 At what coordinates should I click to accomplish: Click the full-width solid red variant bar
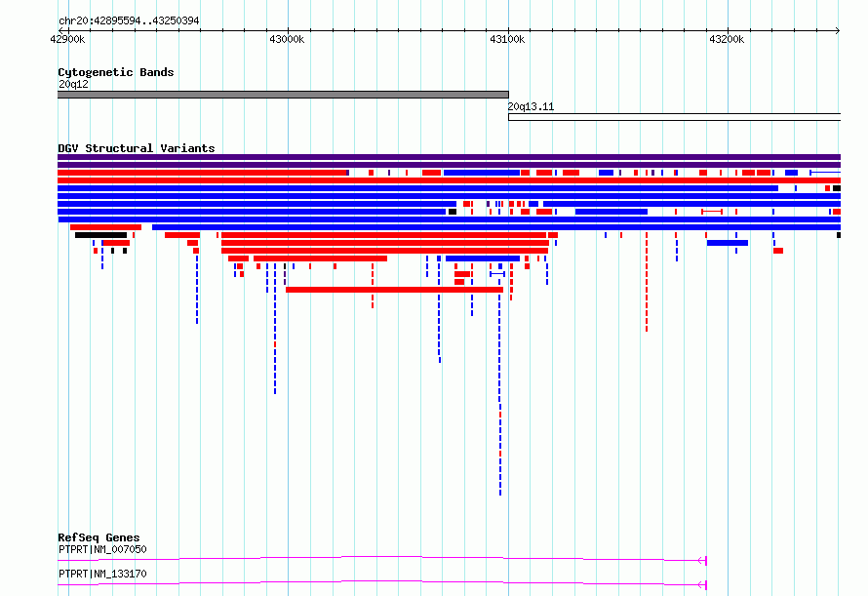[449, 180]
